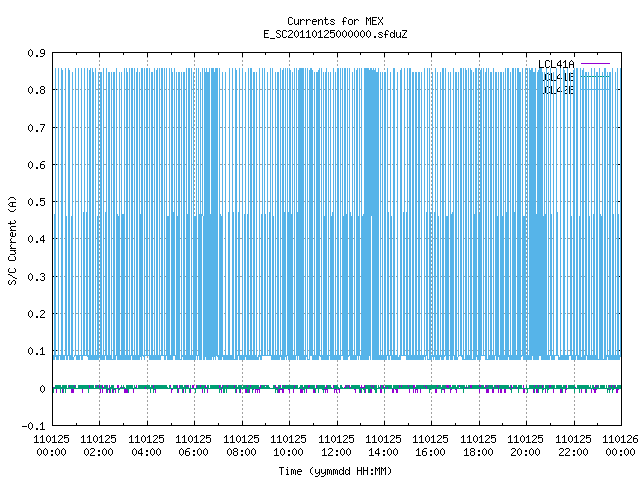This screenshot has width=640, height=480.
Task: Click the 0 y-axis tick label
Action: click(x=42, y=389)
